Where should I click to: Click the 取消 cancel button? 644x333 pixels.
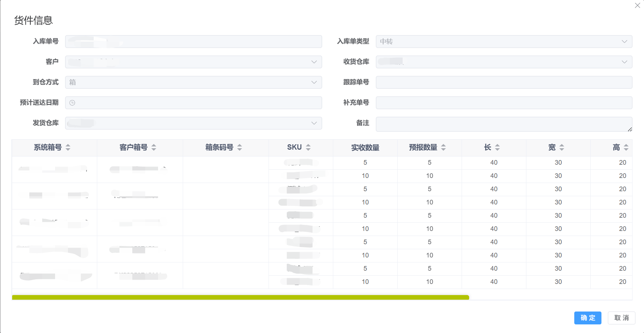[621, 318]
